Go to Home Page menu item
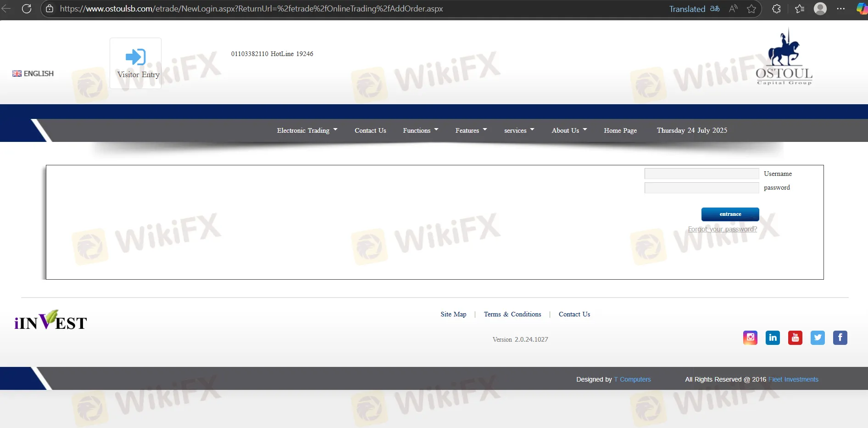Viewport: 868px width, 428px height. (620, 130)
